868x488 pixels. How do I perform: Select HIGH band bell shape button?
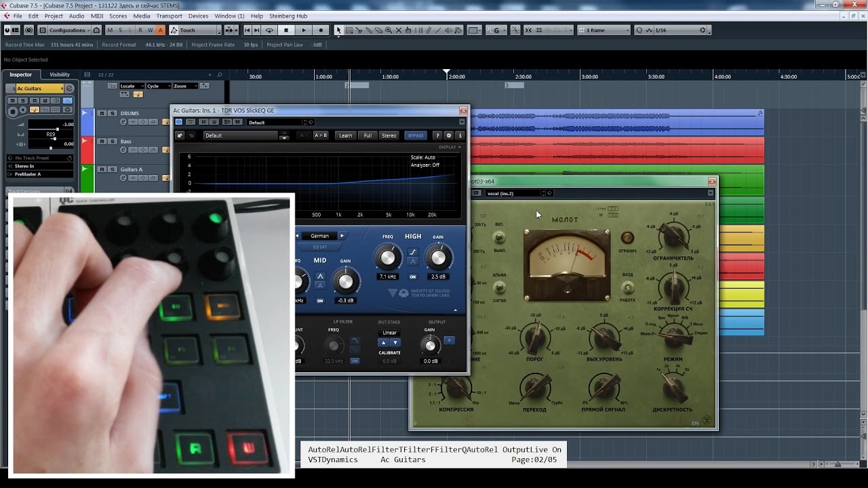413,262
